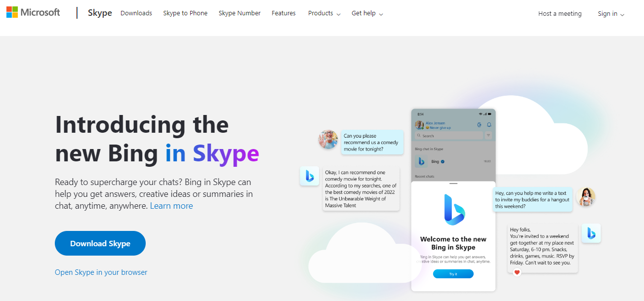644x301 pixels.
Task: Tap the meet now camera icon in mockup
Action: tap(479, 125)
